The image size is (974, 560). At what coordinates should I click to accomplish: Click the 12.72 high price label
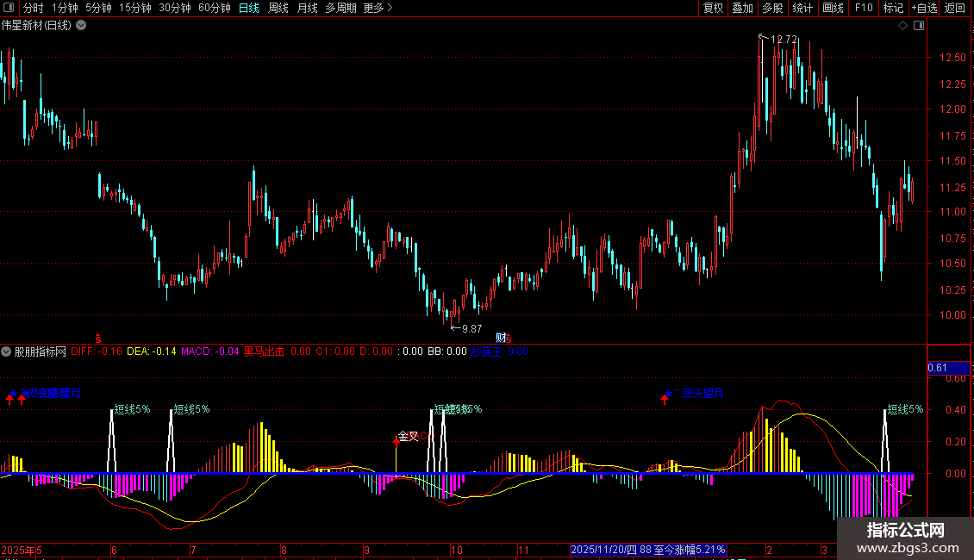(784, 39)
